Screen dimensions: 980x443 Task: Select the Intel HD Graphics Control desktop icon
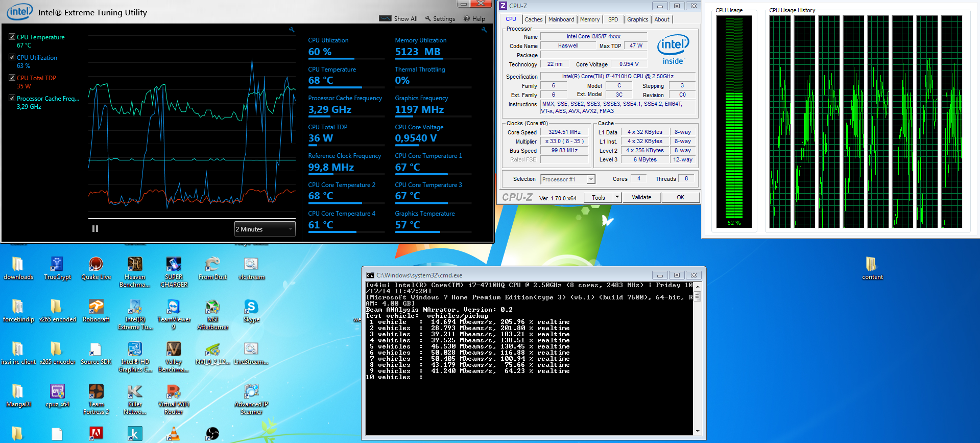click(x=135, y=357)
